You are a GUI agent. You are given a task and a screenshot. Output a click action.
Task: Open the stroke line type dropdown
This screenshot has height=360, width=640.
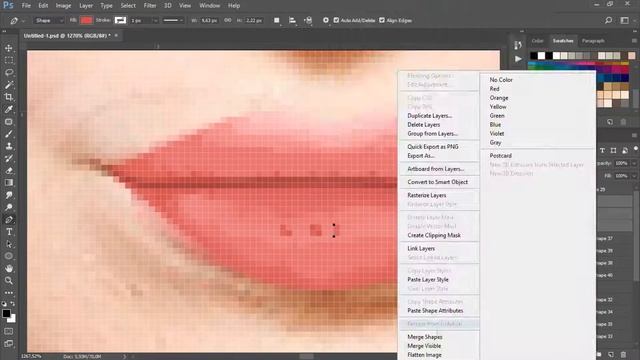click(x=173, y=20)
